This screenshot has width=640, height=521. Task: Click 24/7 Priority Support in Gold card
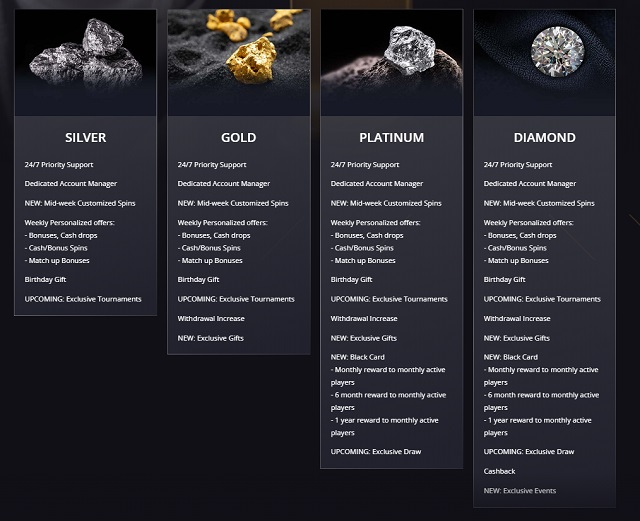tap(212, 165)
